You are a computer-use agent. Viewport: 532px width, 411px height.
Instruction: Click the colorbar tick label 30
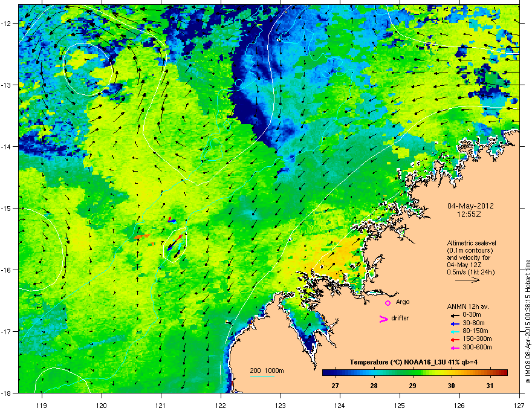(x=451, y=386)
